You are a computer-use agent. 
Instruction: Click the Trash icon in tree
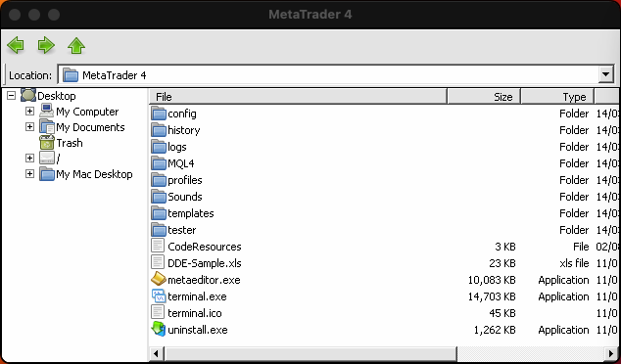[x=47, y=143]
